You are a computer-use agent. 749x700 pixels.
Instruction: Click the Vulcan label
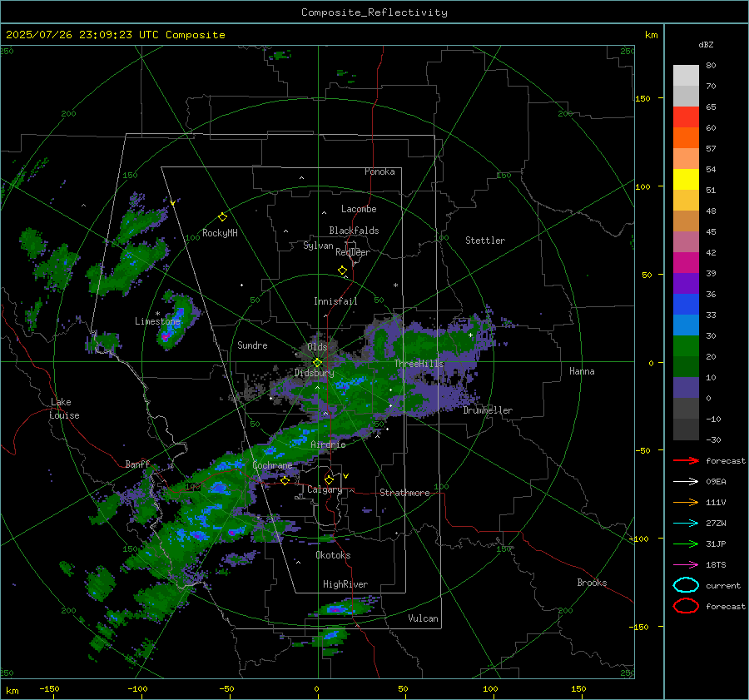pyautogui.click(x=424, y=618)
